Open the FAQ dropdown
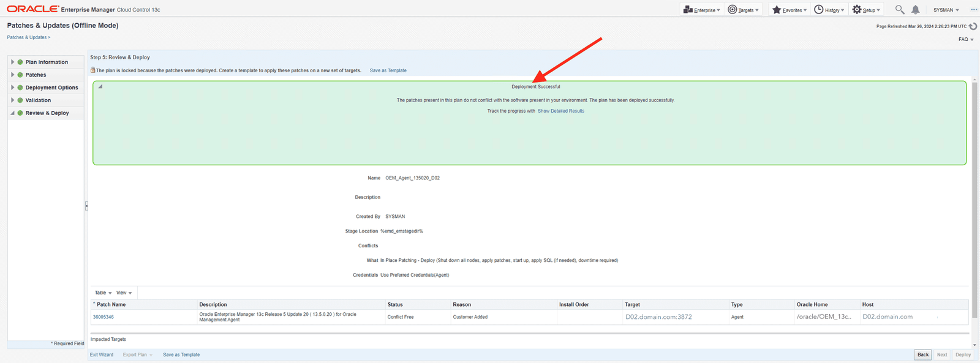 966,39
